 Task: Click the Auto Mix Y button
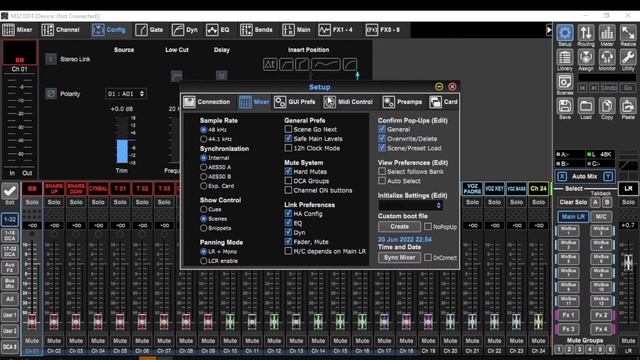[608, 176]
